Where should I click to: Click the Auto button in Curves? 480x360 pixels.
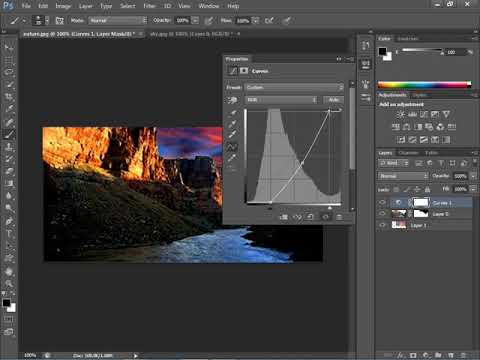pos(334,100)
